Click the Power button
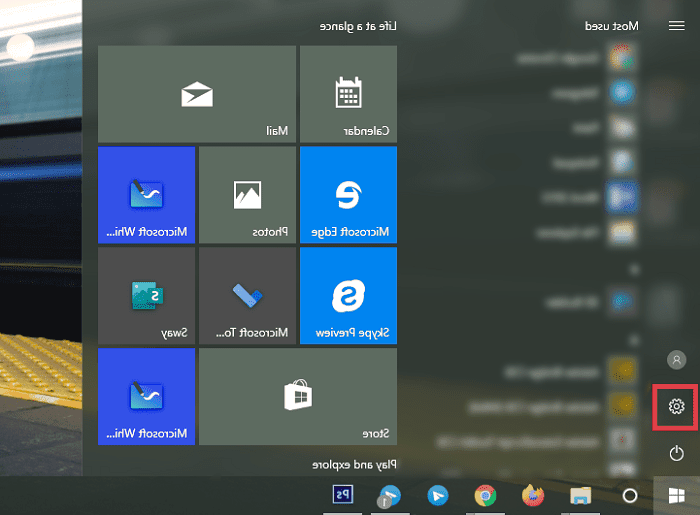 click(x=676, y=454)
